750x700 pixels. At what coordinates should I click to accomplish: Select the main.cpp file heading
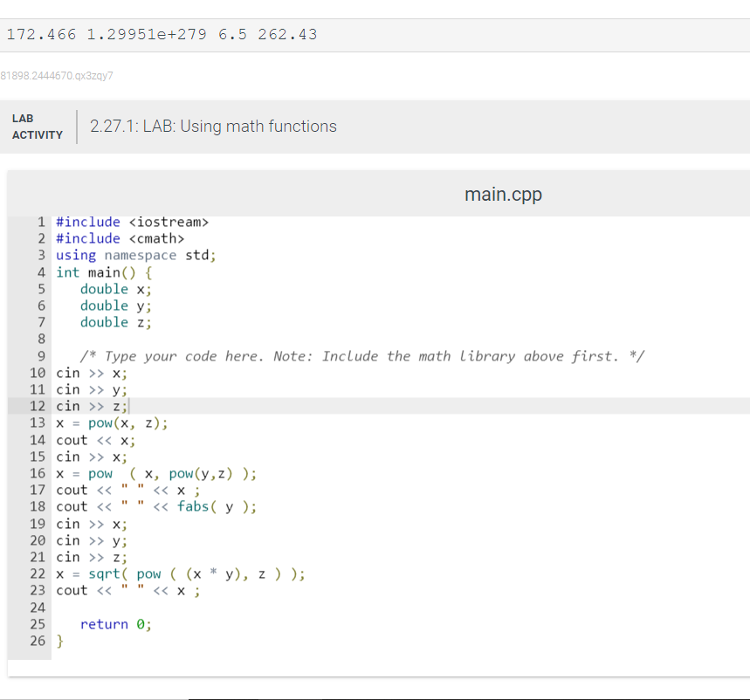click(503, 194)
